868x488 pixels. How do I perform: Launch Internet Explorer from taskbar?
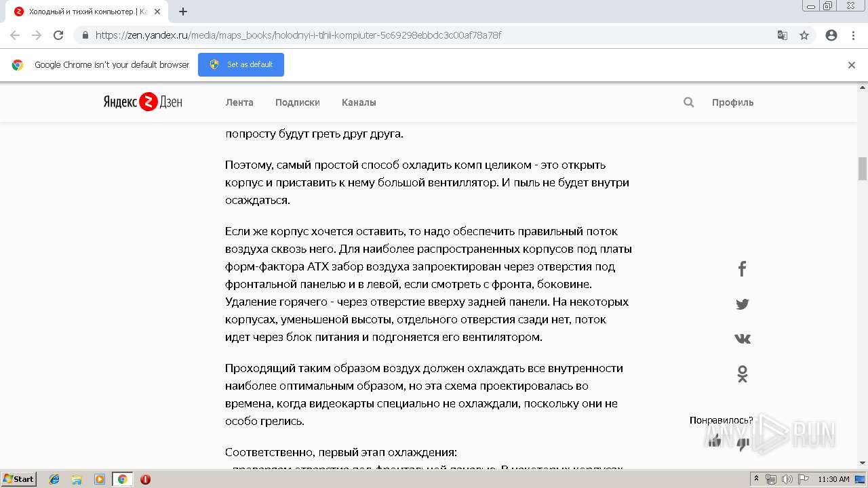tap(54, 479)
